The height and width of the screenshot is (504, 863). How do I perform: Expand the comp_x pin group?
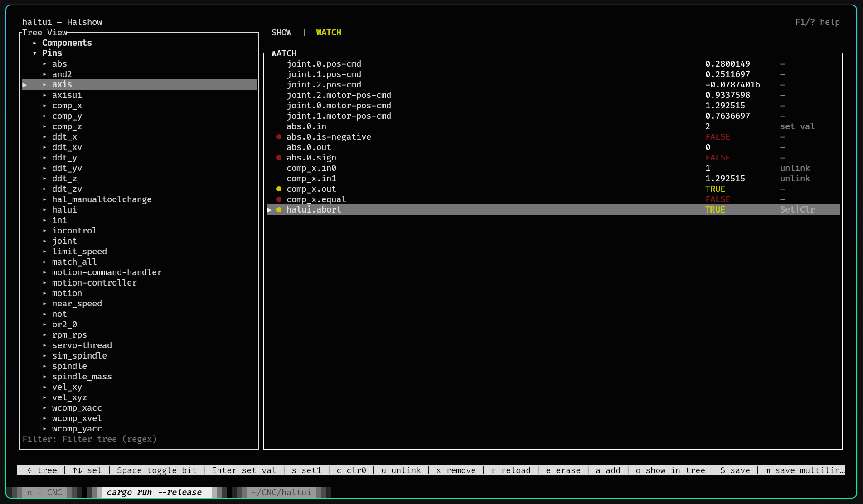click(x=44, y=106)
